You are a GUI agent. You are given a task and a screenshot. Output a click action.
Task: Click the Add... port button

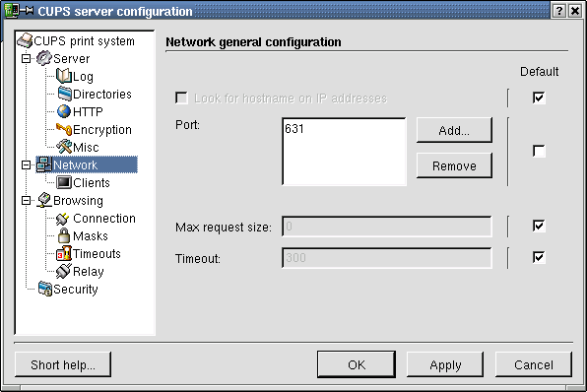(x=454, y=130)
